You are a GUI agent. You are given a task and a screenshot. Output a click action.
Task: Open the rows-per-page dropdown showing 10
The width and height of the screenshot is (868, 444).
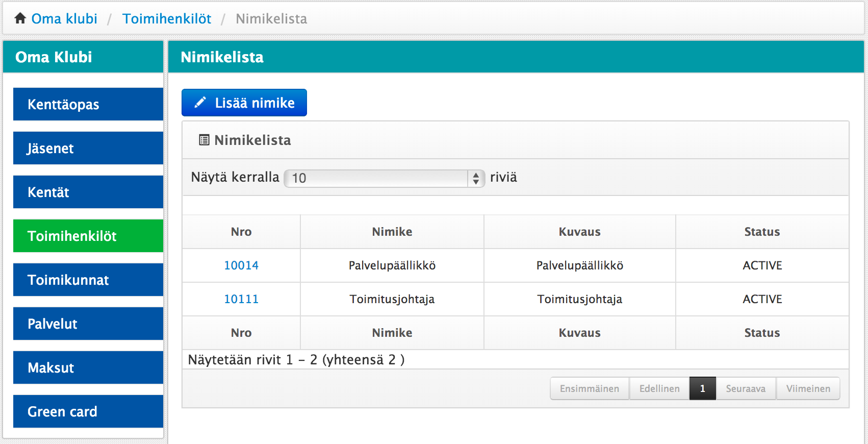384,178
